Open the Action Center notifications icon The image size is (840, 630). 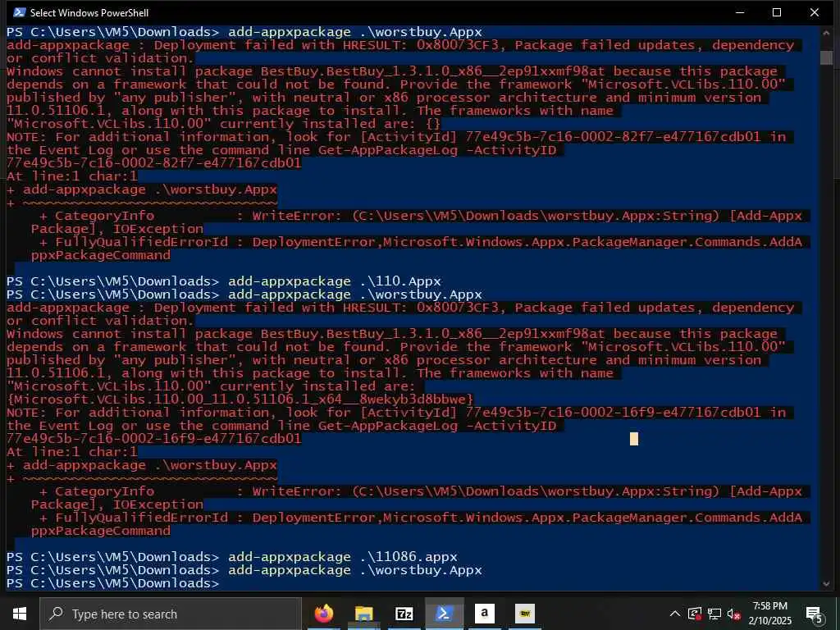pyautogui.click(x=814, y=614)
